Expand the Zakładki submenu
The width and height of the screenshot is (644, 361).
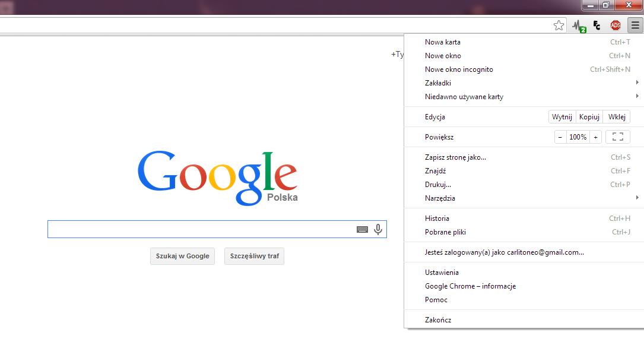pyautogui.click(x=524, y=83)
